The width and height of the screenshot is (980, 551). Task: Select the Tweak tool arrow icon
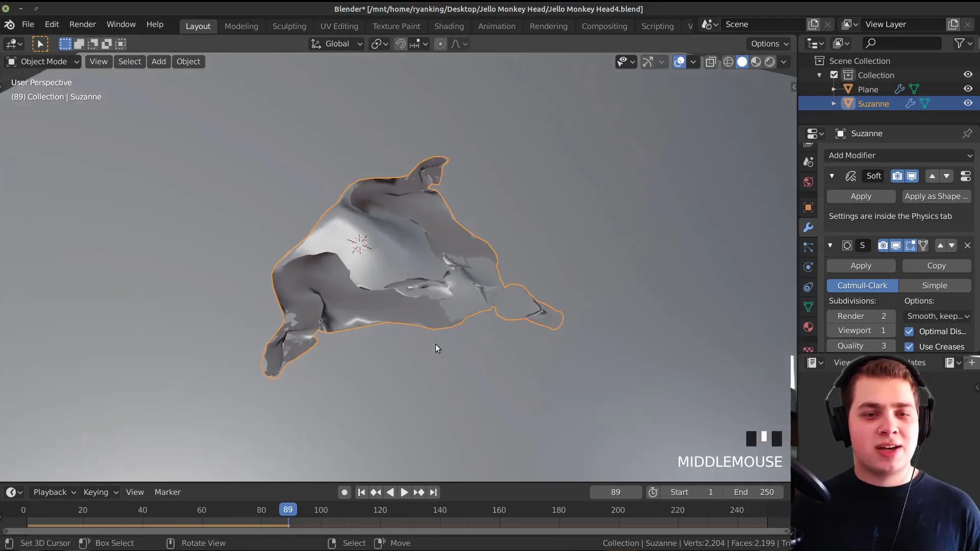[40, 44]
